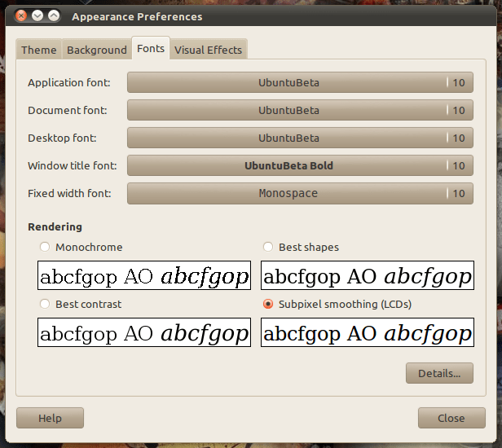
Task: Click the Monochrome font preview sample
Action: [x=144, y=275]
